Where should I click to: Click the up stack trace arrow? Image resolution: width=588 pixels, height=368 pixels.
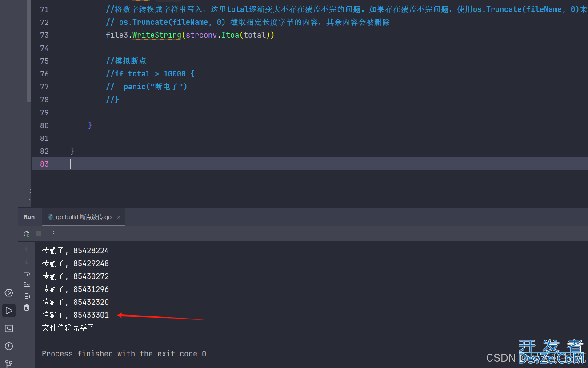click(x=27, y=250)
